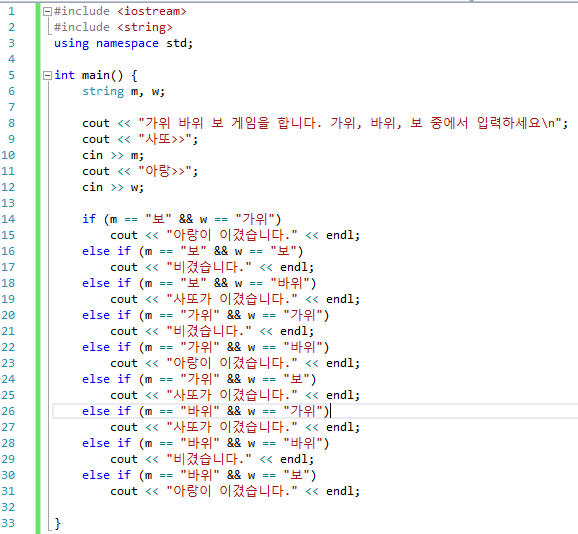
Task: Click the cout "아랑>>" statement
Action: tap(140, 171)
